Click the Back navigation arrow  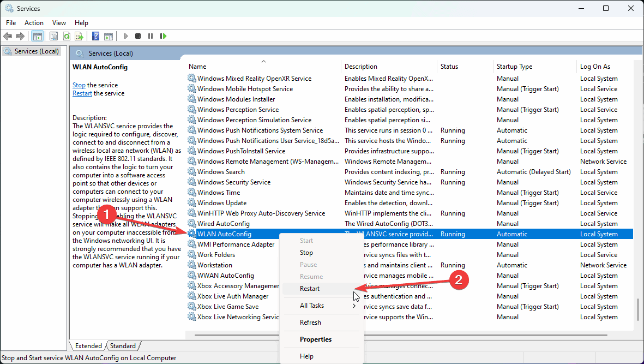tap(8, 36)
